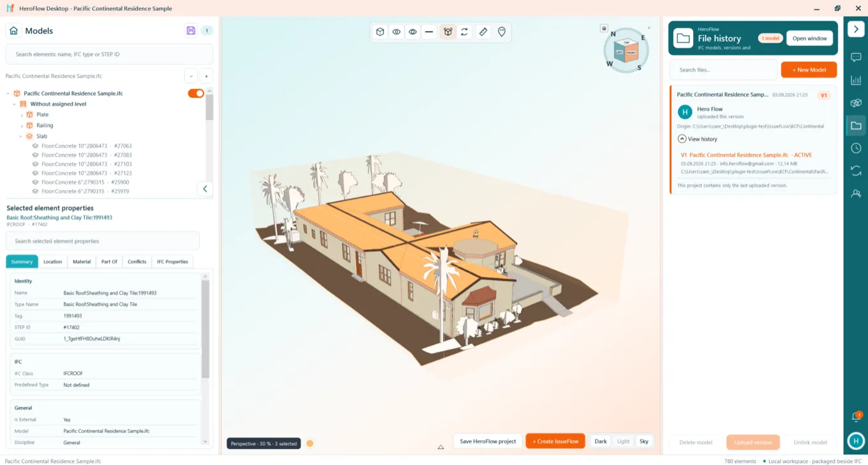Collapse the right panel with the chevron button
868x465 pixels.
[x=856, y=29]
